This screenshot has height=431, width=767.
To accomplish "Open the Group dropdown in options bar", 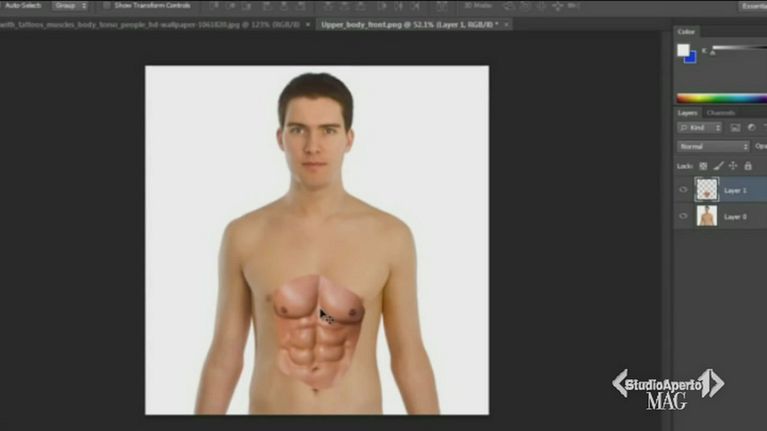I will (70, 5).
